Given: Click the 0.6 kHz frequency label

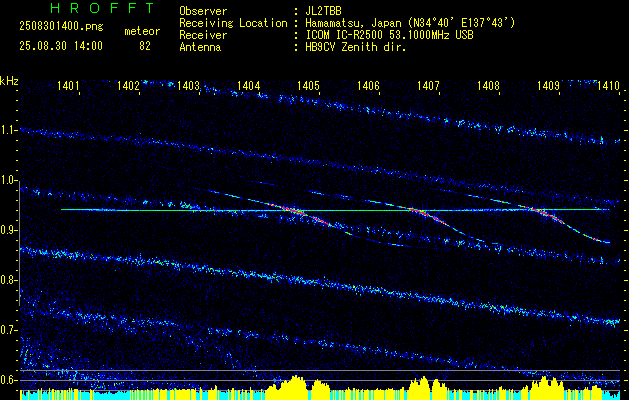Looking at the screenshot, I should [x=8, y=380].
